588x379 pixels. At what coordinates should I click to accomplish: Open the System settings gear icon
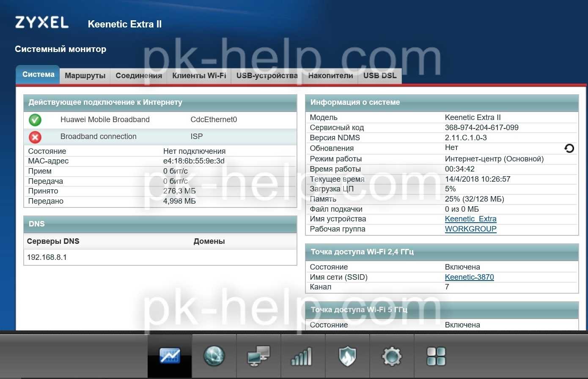tap(392, 356)
